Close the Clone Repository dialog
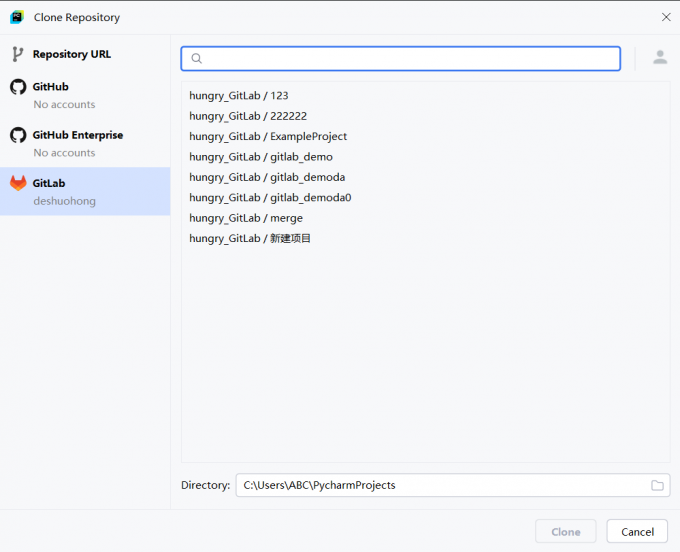The image size is (680, 552). [666, 17]
